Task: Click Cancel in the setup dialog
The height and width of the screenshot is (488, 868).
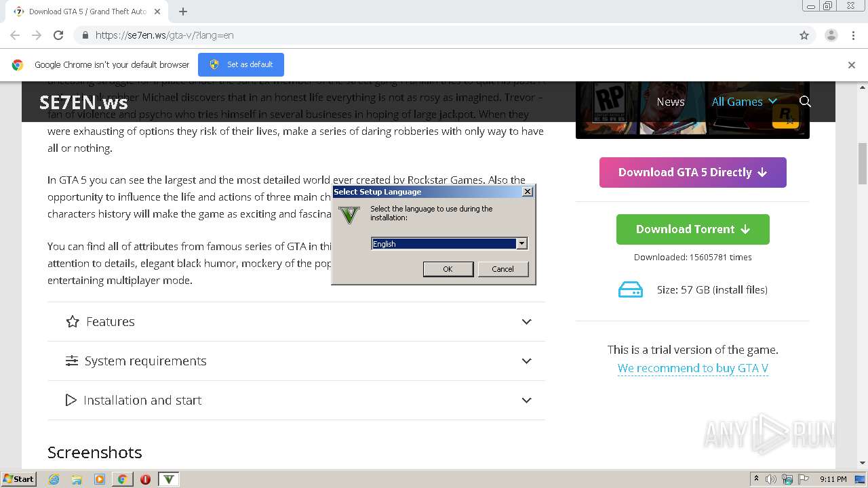Action: 502,269
